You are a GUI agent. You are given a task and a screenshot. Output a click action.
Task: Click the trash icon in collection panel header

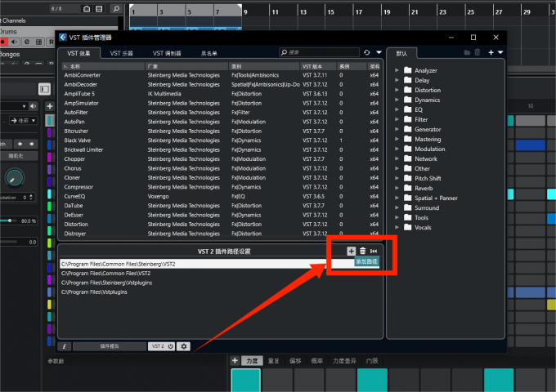pyautogui.click(x=478, y=52)
